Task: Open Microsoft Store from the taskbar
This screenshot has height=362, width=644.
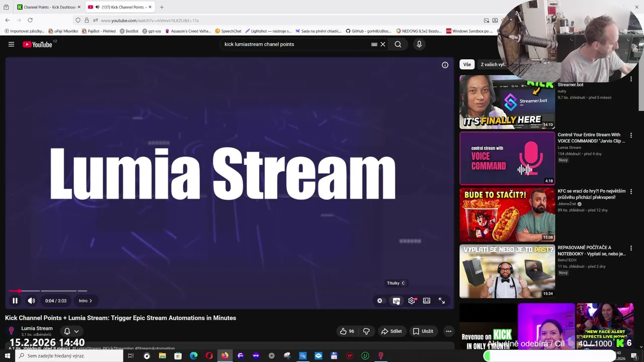Action: (178, 356)
